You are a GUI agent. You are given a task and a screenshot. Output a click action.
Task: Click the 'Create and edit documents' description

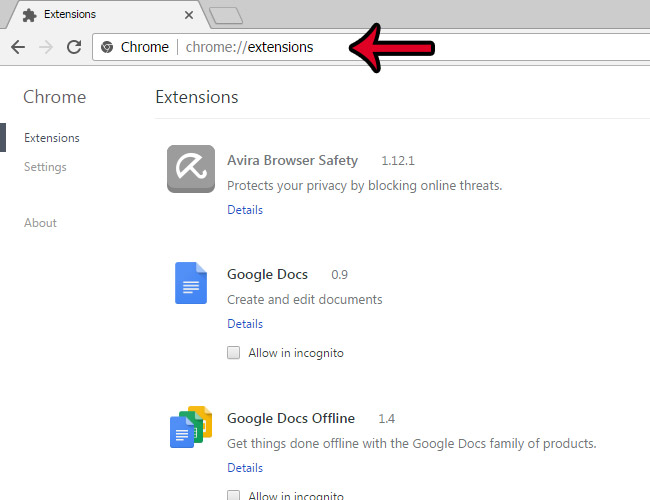click(x=304, y=299)
